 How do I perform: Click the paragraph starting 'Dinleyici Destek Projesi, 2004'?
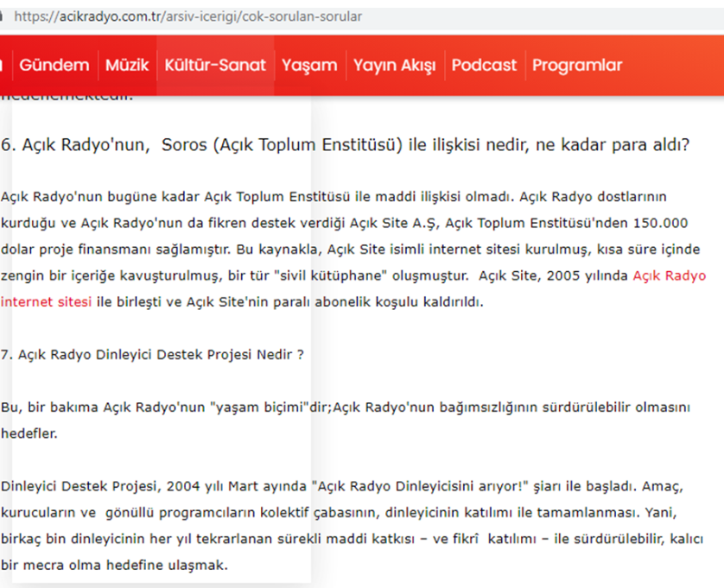[x=352, y=526]
